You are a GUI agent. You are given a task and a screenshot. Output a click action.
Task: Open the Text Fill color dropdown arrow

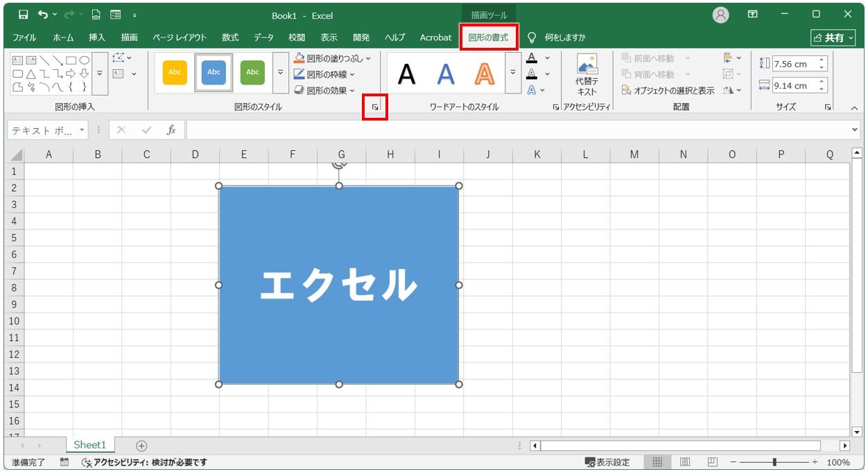click(547, 58)
